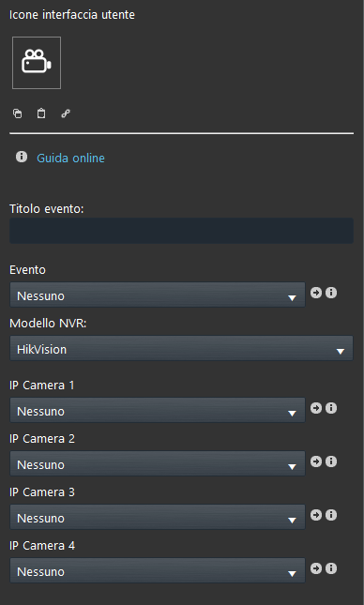Screen dimensions: 364x605
Task: Open the IP Camera 4 dropdown
Action: click(158, 571)
